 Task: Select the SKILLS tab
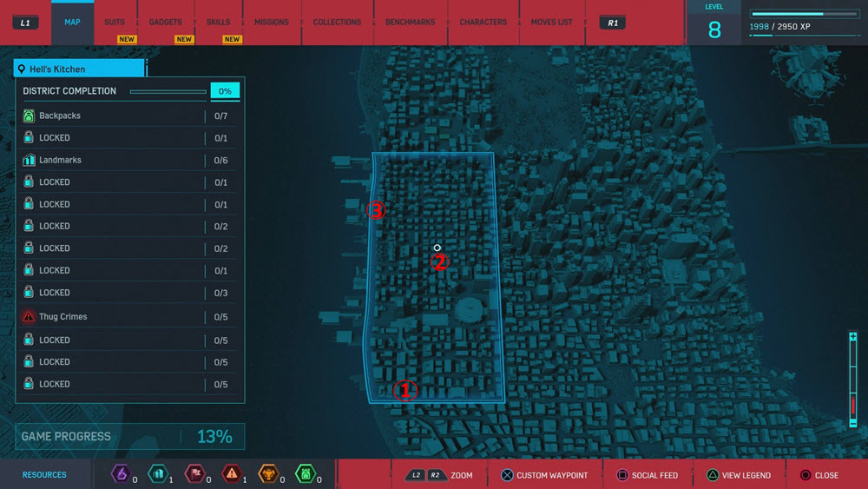coord(218,23)
